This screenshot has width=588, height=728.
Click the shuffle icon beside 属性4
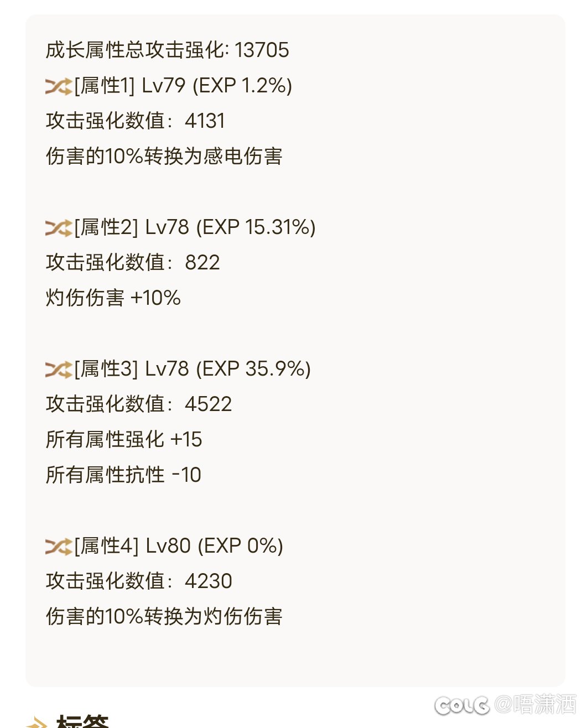(x=59, y=547)
